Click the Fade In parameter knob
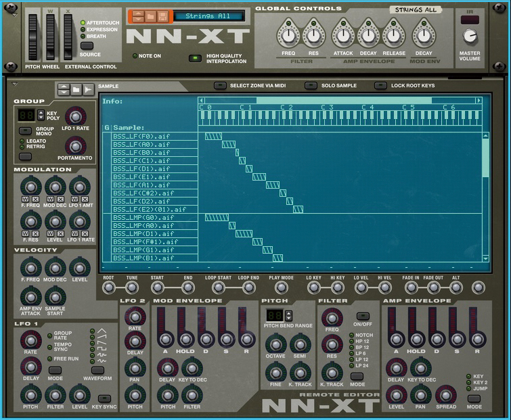Screen dimensions: 511x420 tap(411, 287)
